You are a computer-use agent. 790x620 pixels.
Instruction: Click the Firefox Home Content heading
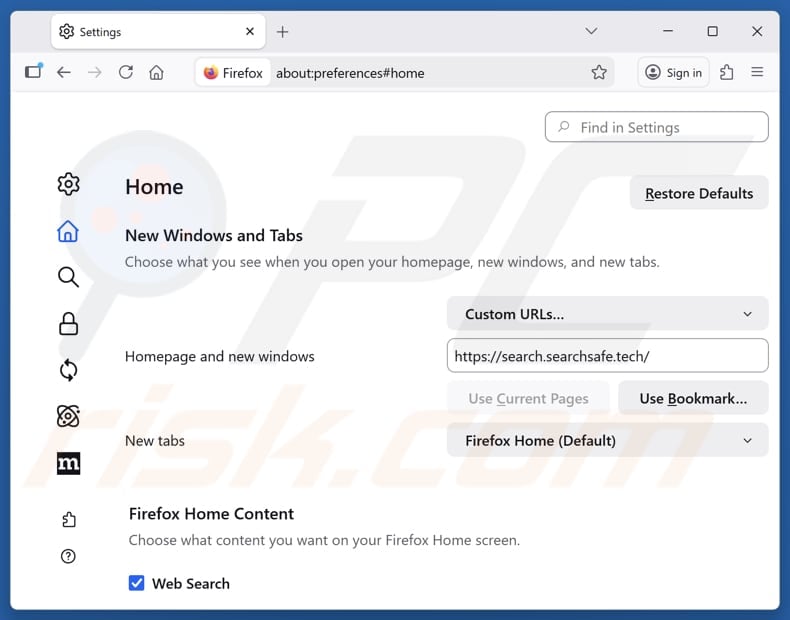211,513
